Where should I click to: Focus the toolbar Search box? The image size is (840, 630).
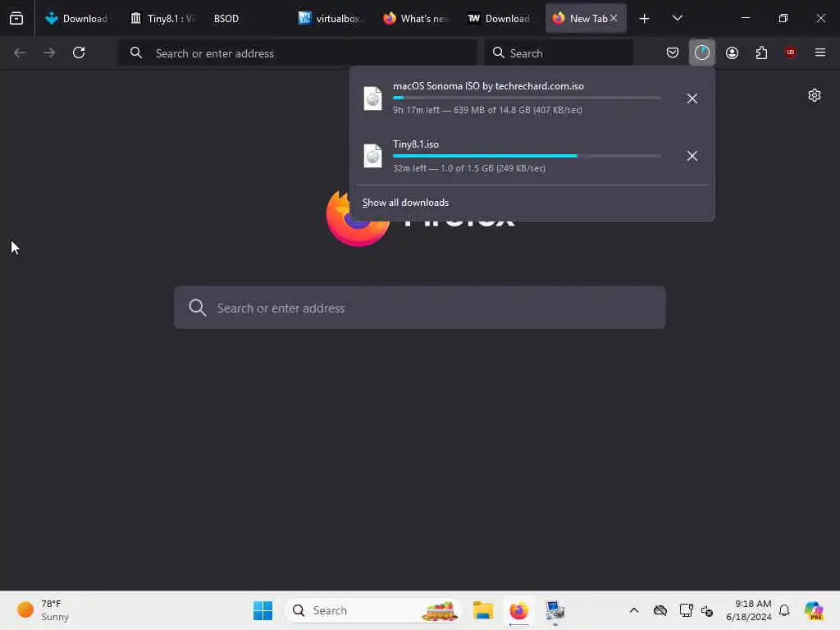(559, 53)
